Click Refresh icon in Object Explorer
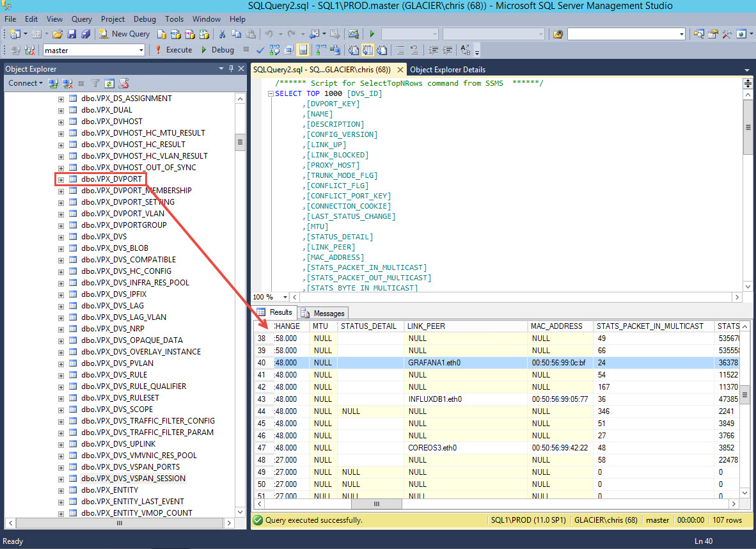This screenshot has height=549, width=756. coord(109,83)
